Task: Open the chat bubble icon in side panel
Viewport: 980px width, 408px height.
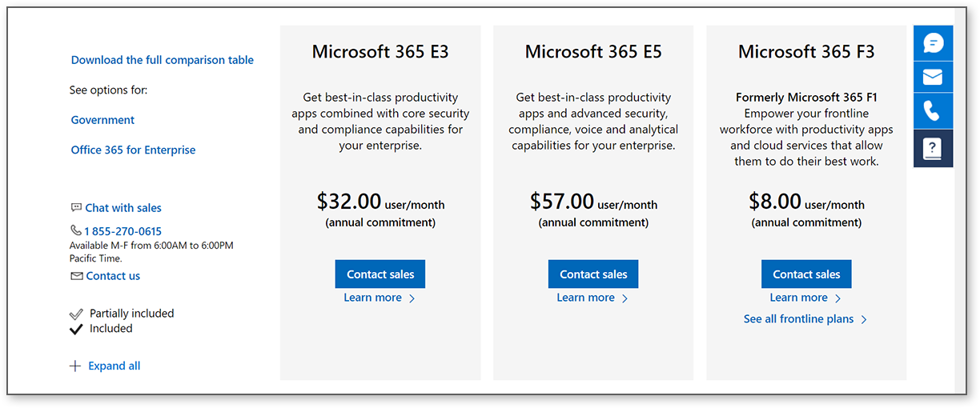Action: [933, 43]
